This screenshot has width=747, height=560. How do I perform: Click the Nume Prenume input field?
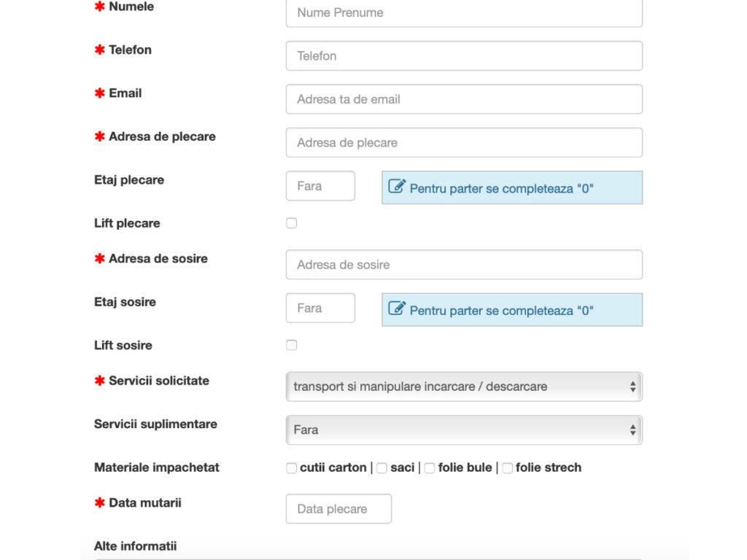pos(463,12)
